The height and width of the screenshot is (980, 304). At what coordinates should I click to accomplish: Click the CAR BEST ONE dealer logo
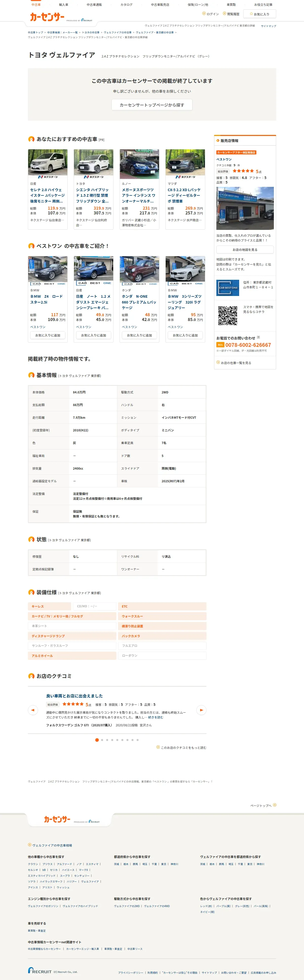coord(227,288)
